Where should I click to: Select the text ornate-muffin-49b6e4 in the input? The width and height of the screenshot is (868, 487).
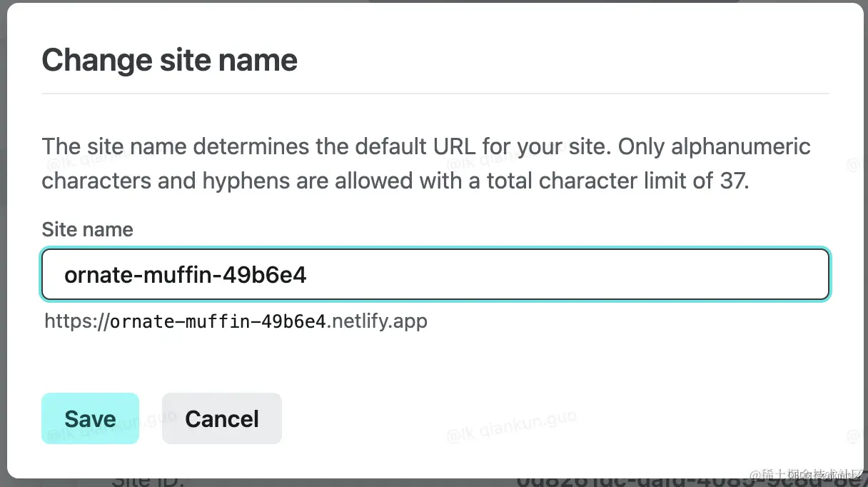coord(186,274)
